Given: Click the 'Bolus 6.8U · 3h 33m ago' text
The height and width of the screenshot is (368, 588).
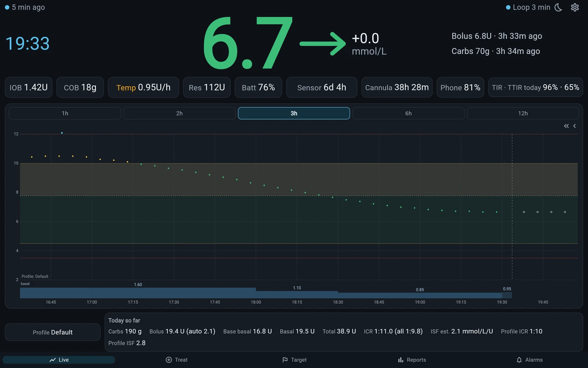Looking at the screenshot, I should 497,36.
